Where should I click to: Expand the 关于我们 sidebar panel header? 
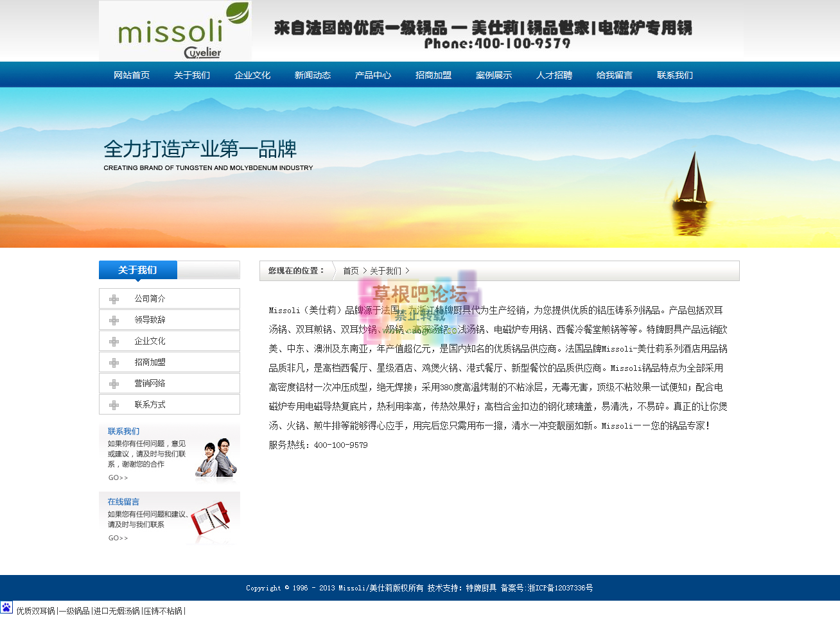pos(137,270)
